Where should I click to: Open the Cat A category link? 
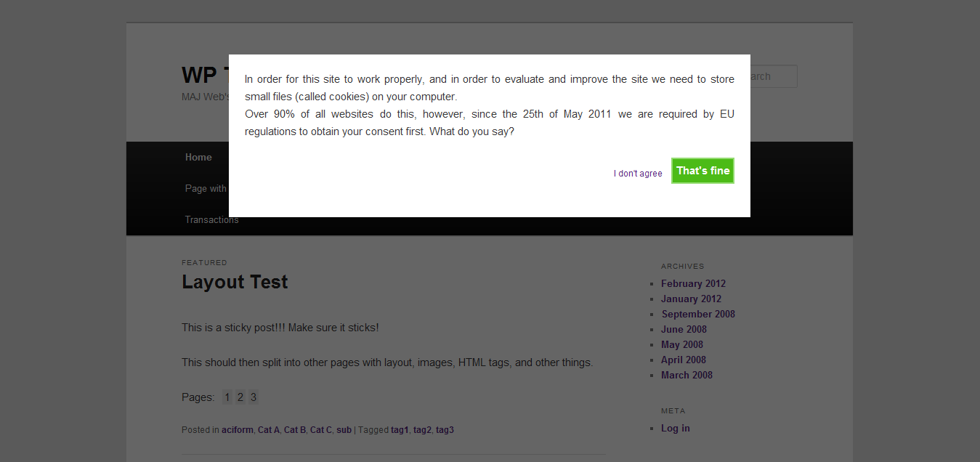(269, 430)
